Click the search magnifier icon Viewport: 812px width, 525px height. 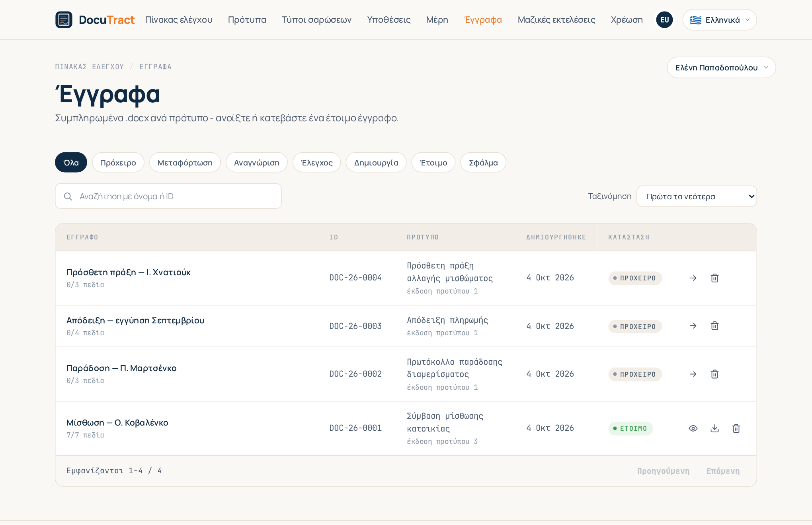pos(68,196)
